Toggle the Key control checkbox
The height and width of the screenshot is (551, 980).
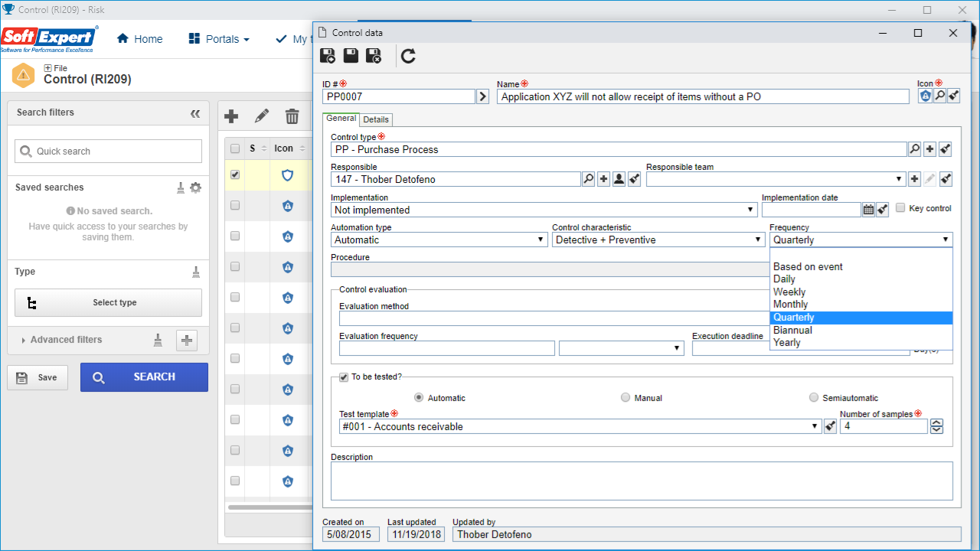coord(900,207)
